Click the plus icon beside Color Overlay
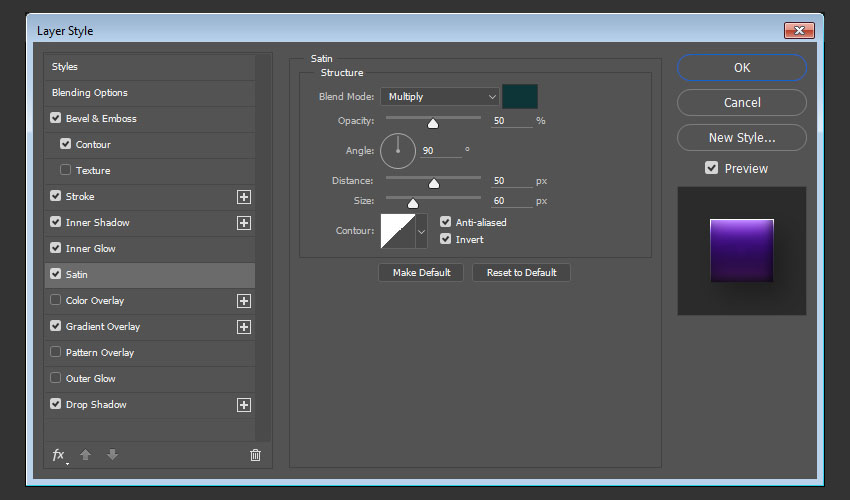Screen dimensions: 850x500 click(x=243, y=301)
